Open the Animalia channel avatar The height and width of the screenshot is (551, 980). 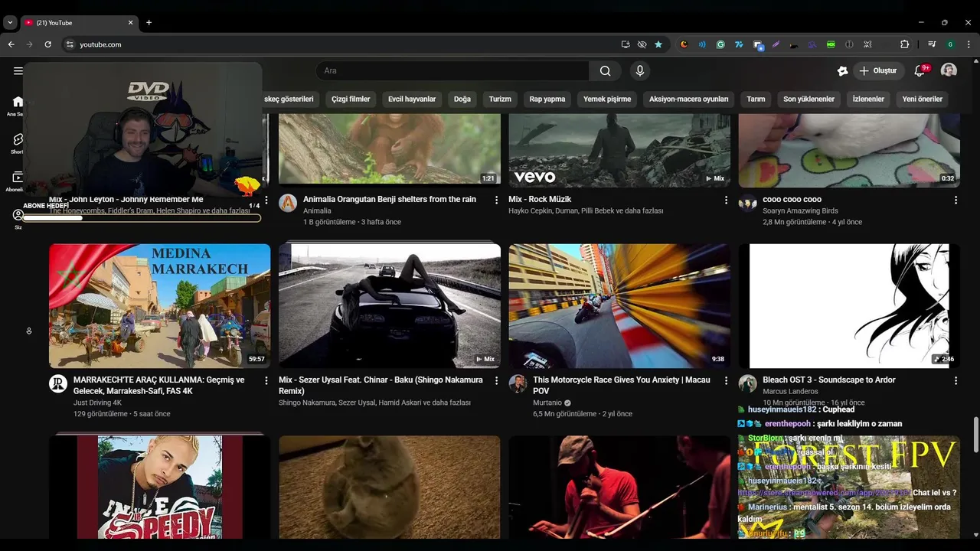tap(288, 203)
